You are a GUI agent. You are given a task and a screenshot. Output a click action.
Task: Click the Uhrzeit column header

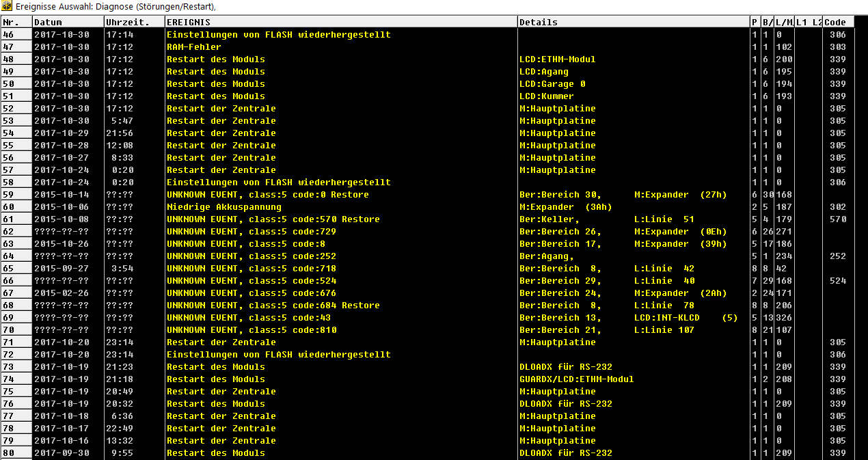click(133, 22)
